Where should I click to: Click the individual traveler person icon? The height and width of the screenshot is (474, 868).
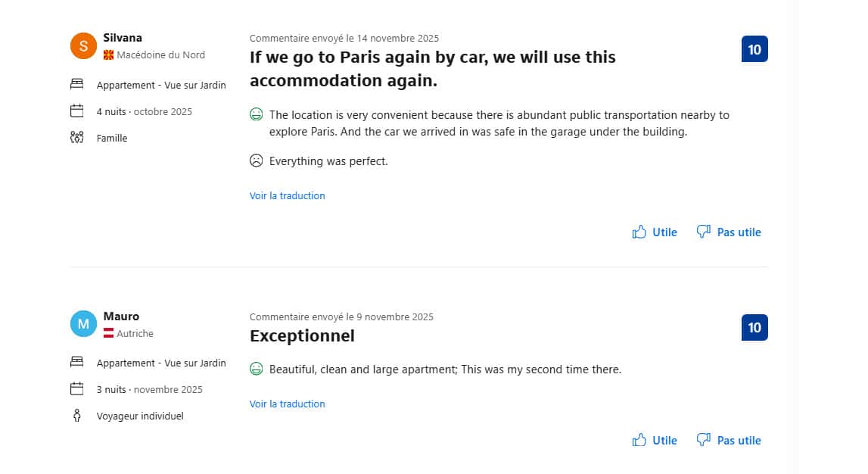click(76, 416)
